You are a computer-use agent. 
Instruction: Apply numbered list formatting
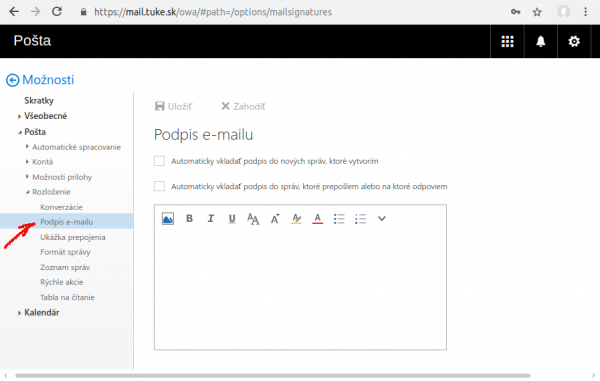(360, 219)
